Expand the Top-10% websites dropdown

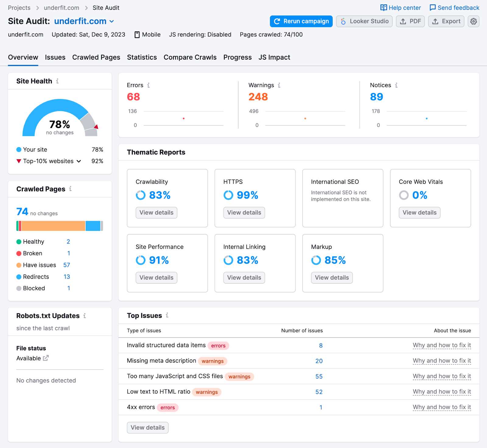79,161
